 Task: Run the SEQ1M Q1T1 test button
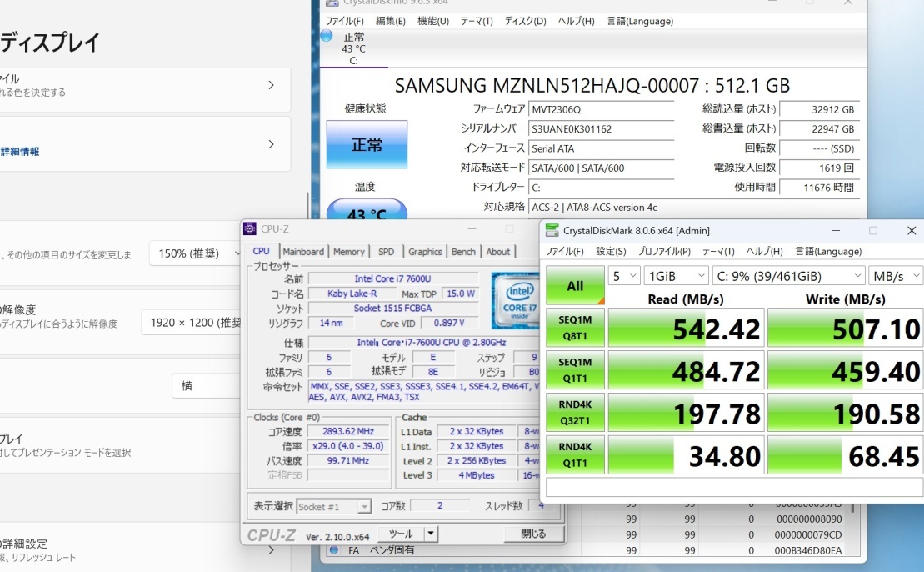pos(575,370)
